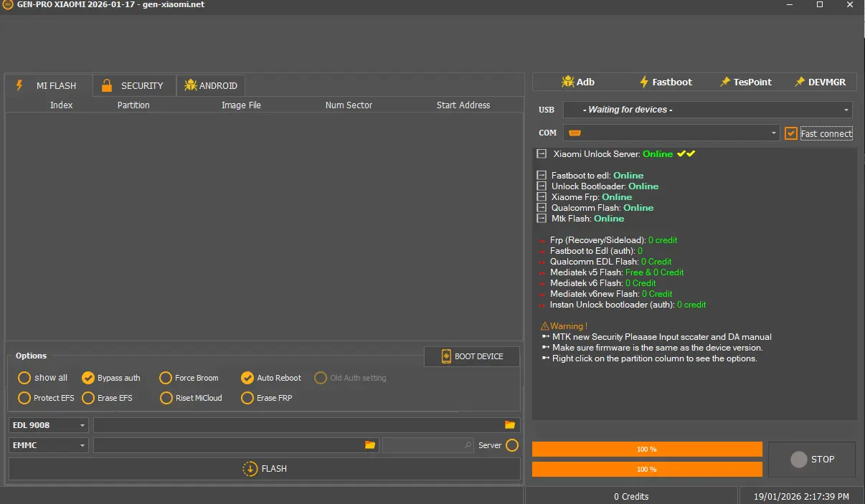Browse folder icon for EDL 9008 file
Image resolution: width=865 pixels, height=504 pixels.
[510, 425]
